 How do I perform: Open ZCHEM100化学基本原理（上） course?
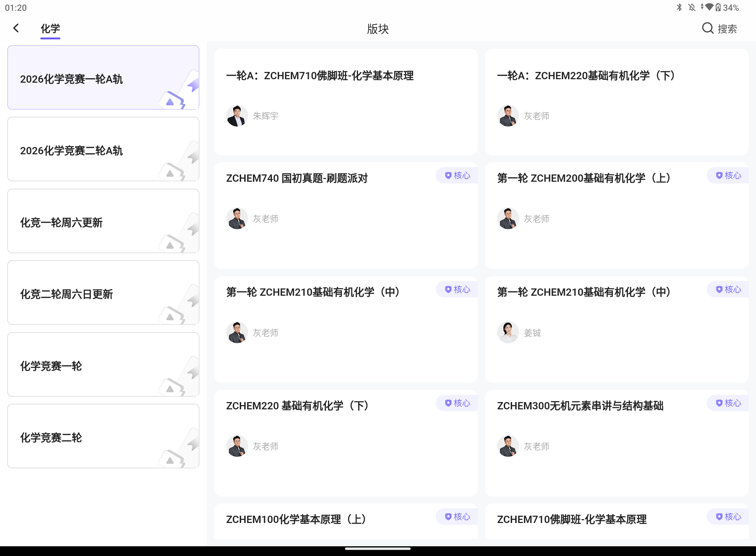pos(346,522)
